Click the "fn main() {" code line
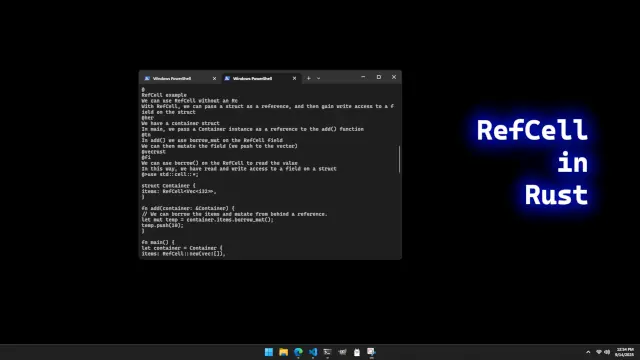This screenshot has height=360, width=640. pos(158,242)
